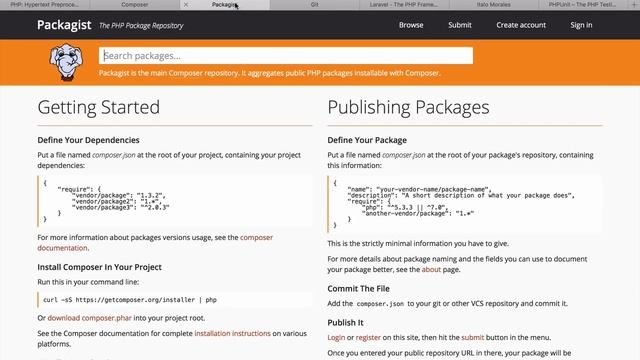
Task: Switch to the Git tab
Action: (x=314, y=4)
